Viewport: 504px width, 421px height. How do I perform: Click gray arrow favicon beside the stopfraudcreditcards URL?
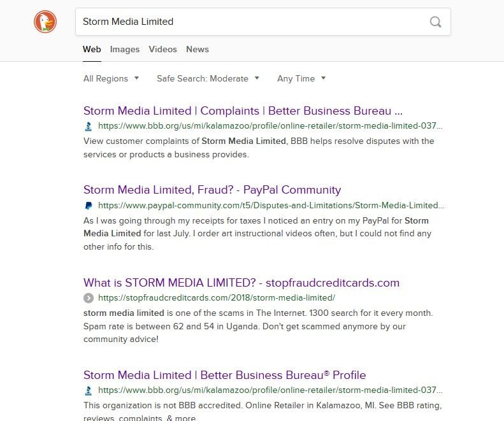click(89, 298)
